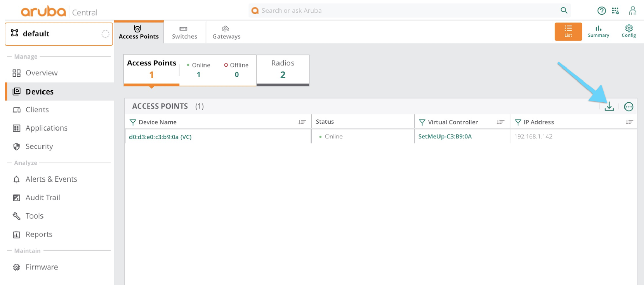Open the user account icon
This screenshot has width=644, height=285.
tap(632, 11)
